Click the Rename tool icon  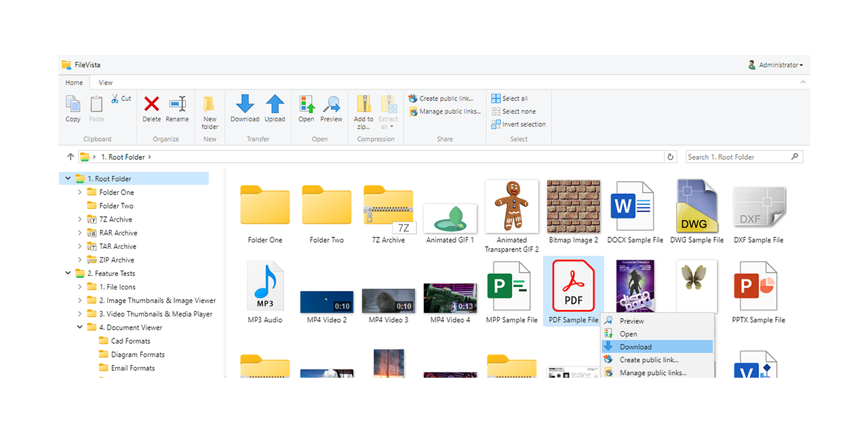tap(177, 105)
